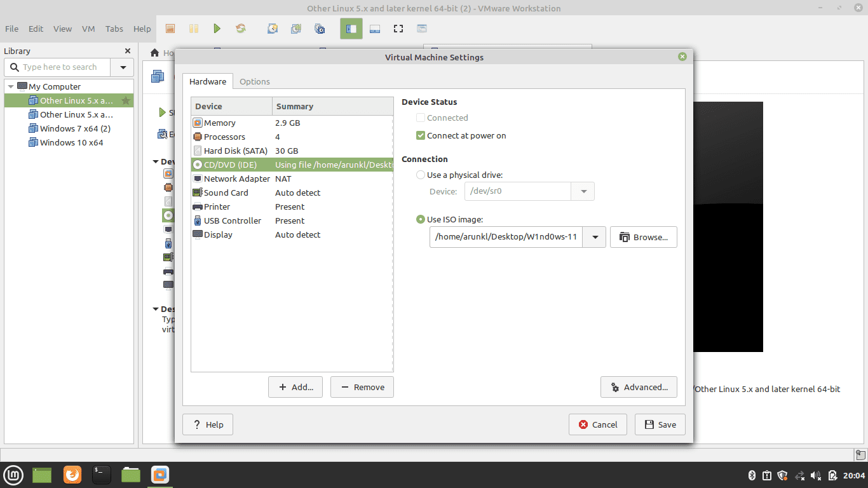Open the physical Device /dev/sr0 dropdown

[x=583, y=191]
